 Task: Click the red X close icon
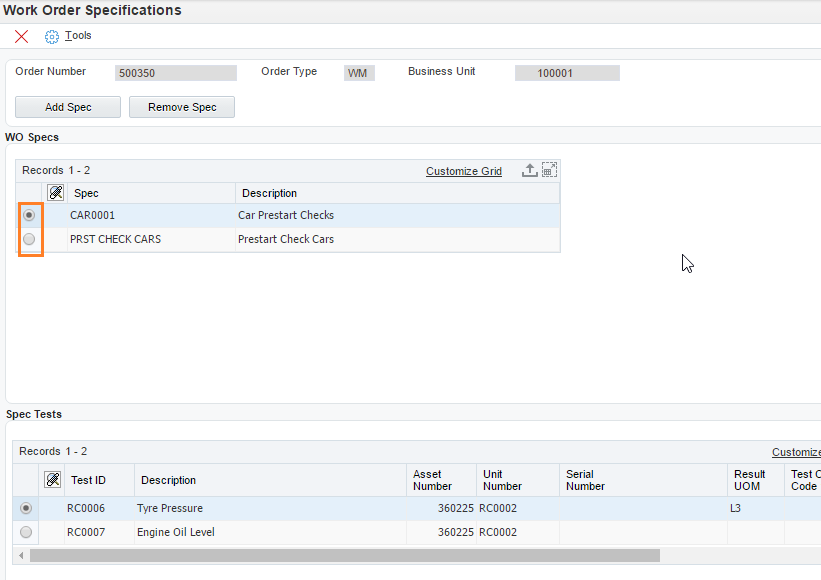tap(22, 36)
